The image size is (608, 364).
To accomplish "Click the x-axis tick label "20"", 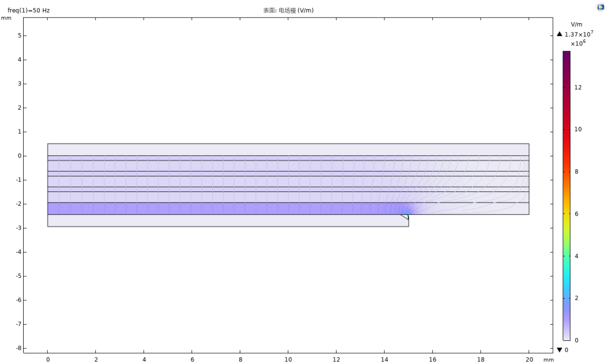I will pos(529,359).
